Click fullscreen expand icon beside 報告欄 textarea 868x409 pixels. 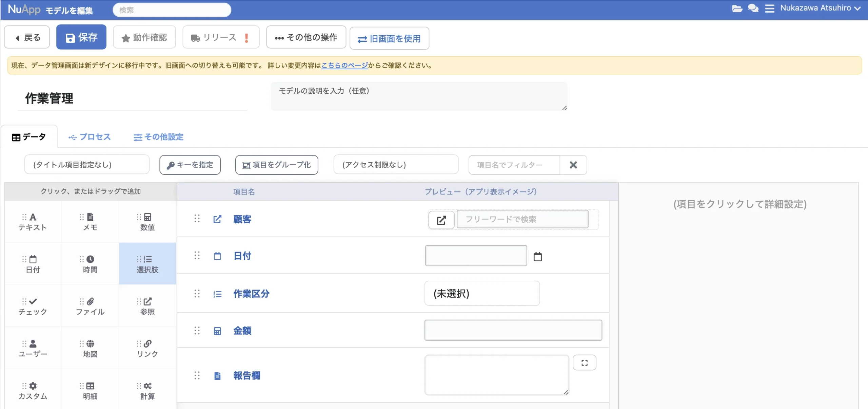(584, 362)
